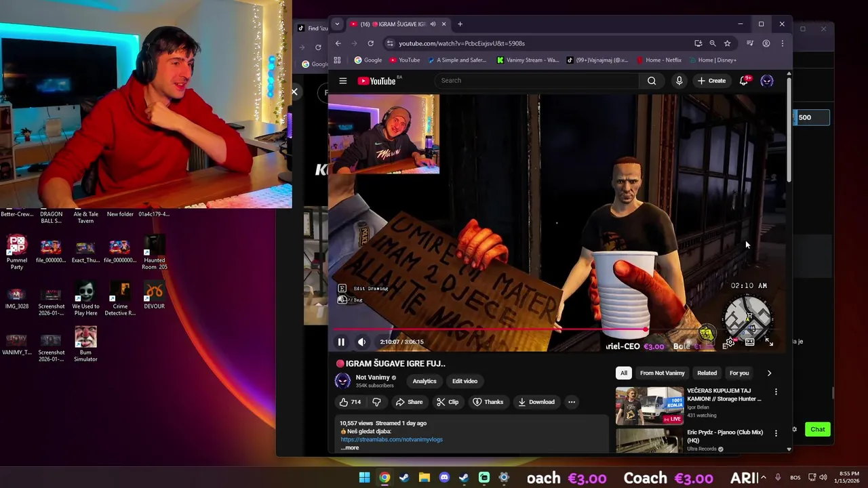Open YouTube player settings gear
The height and width of the screenshot is (488, 868).
point(730,343)
